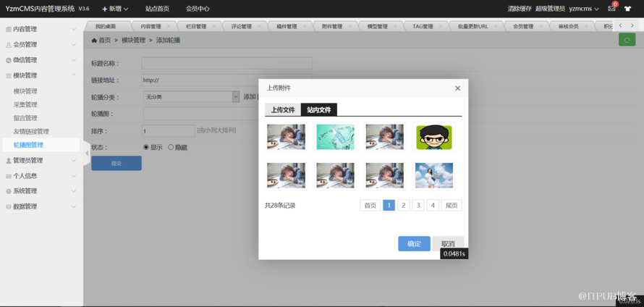Open 会员中心 in the top bar
This screenshot has height=307, width=644.
(198, 9)
